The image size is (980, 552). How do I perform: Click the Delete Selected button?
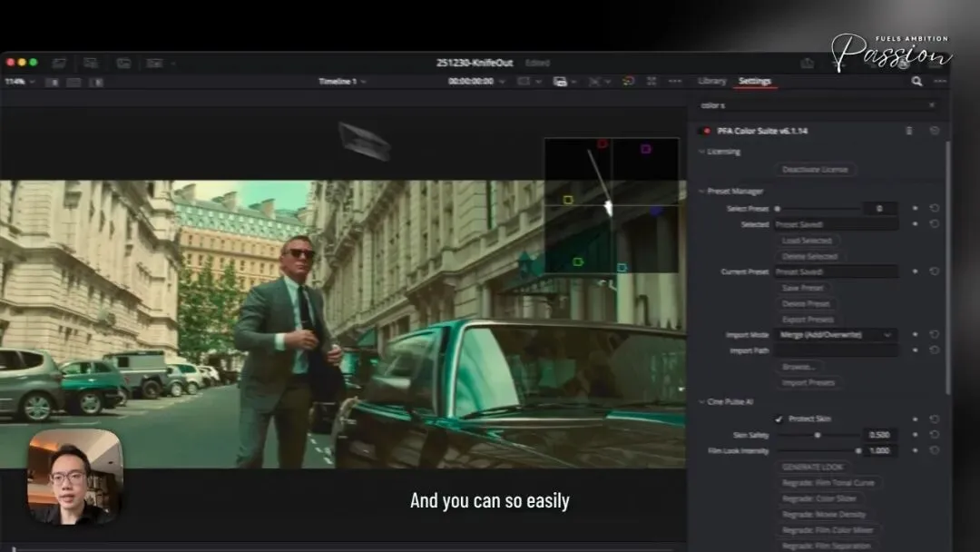pyautogui.click(x=809, y=256)
